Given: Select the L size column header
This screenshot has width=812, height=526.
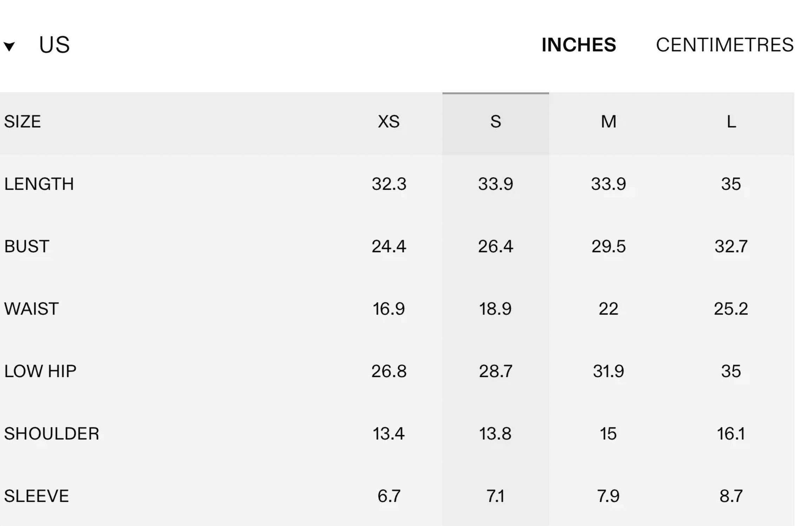Looking at the screenshot, I should 731,122.
